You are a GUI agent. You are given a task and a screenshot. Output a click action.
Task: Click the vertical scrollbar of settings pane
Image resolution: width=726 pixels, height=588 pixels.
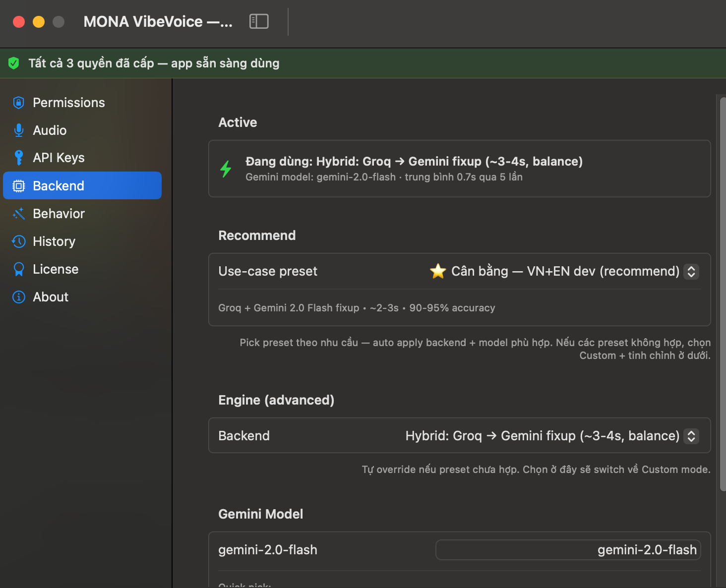(x=723, y=294)
